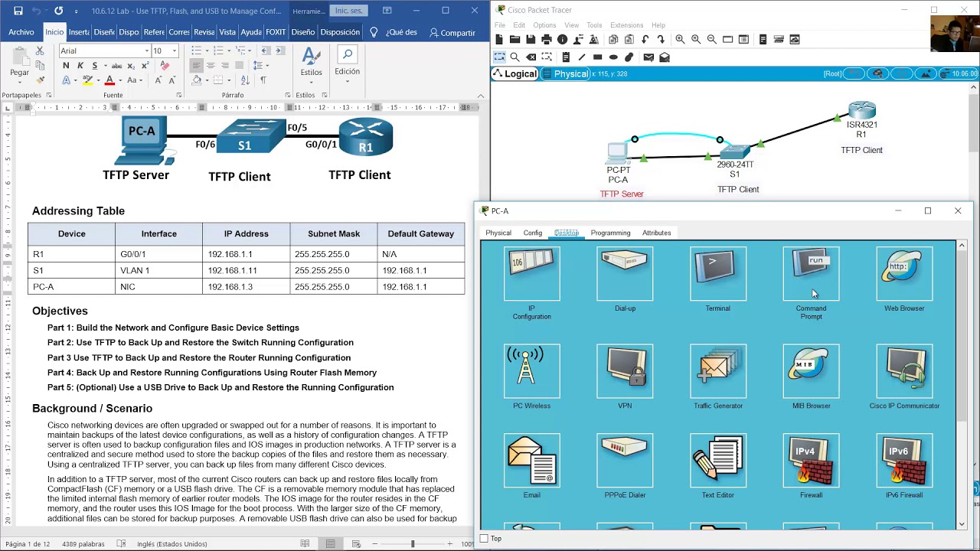Viewport: 980px width, 551px height.
Task: Click Packet Tracer Undo arrow icon
Action: pyautogui.click(x=645, y=40)
